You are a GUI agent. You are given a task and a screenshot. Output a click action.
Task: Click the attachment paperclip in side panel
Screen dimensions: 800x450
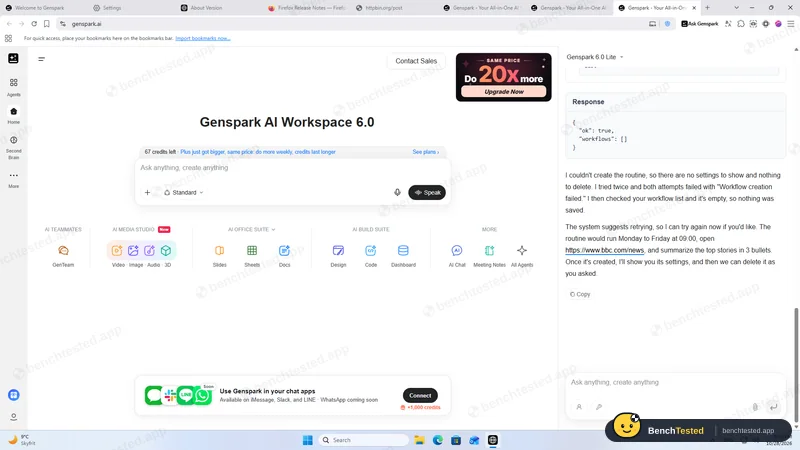pos(755,407)
